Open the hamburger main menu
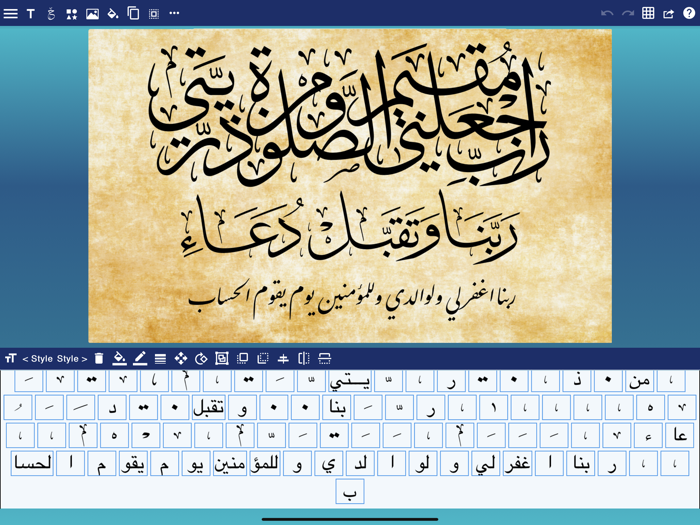700x525 pixels. [11, 13]
